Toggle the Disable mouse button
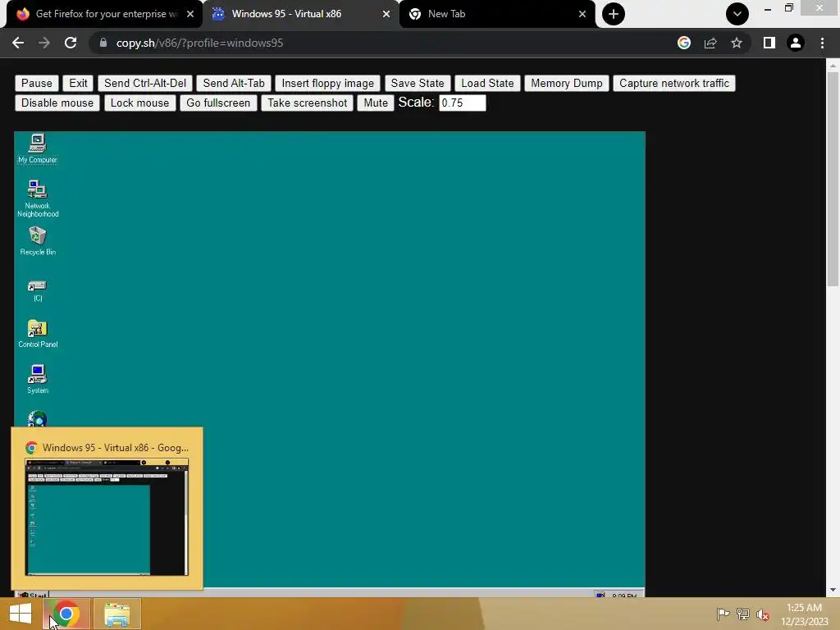Screen dimensions: 840x630 coord(57,103)
